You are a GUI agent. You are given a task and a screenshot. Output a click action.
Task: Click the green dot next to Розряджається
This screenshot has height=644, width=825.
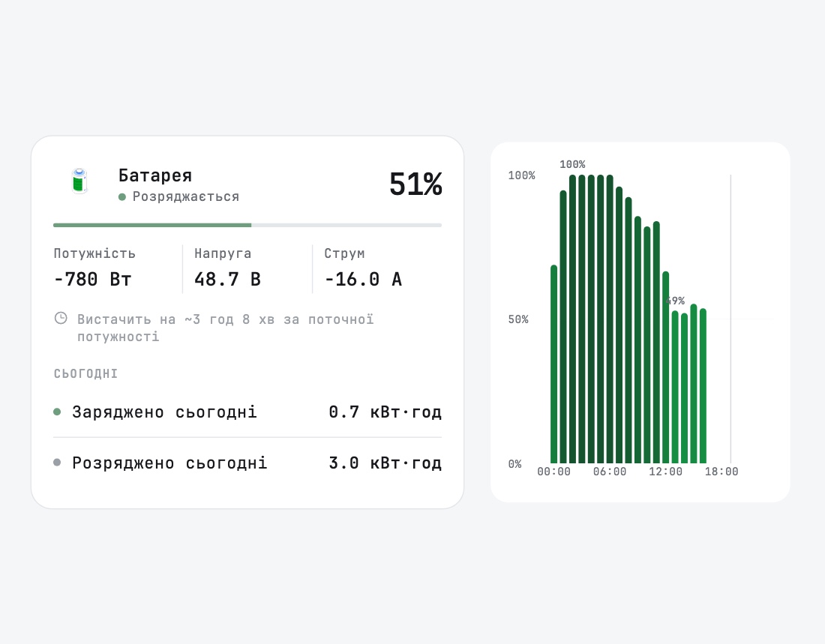click(122, 196)
